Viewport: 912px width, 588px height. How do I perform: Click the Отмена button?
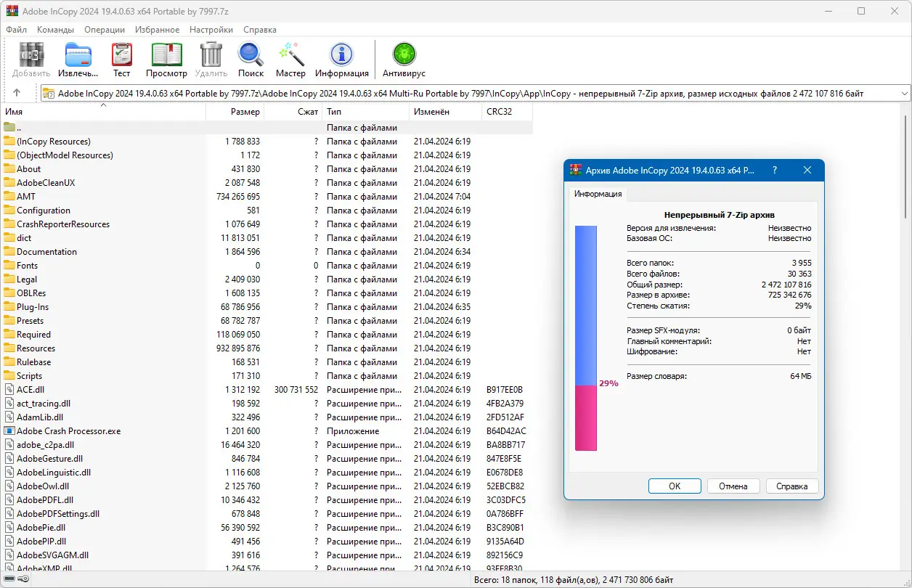[x=733, y=486]
